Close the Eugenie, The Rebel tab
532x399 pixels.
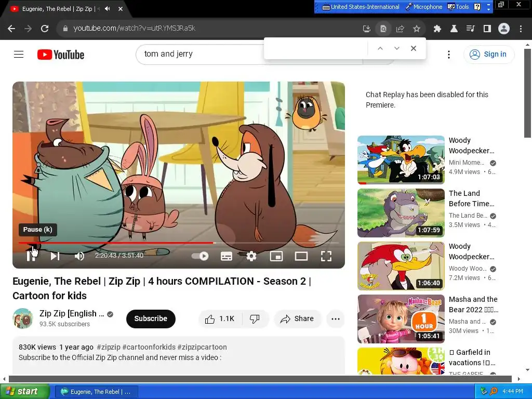pyautogui.click(x=121, y=9)
